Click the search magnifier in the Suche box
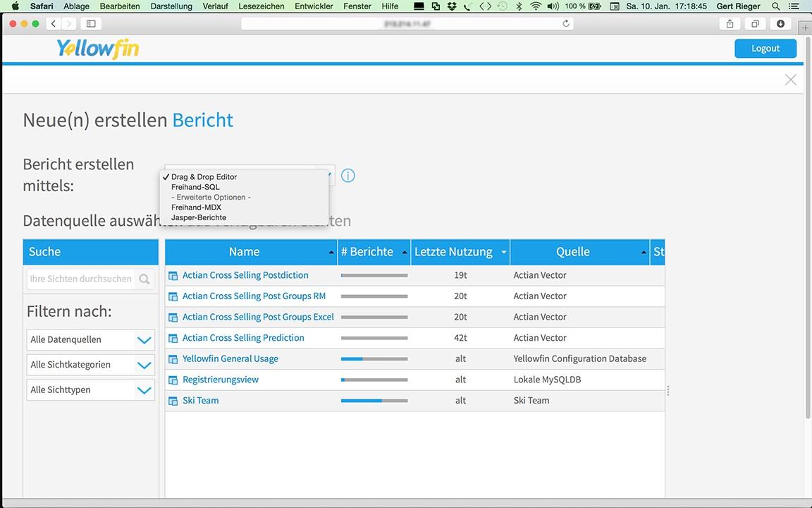Image resolution: width=812 pixels, height=508 pixels. coord(144,279)
